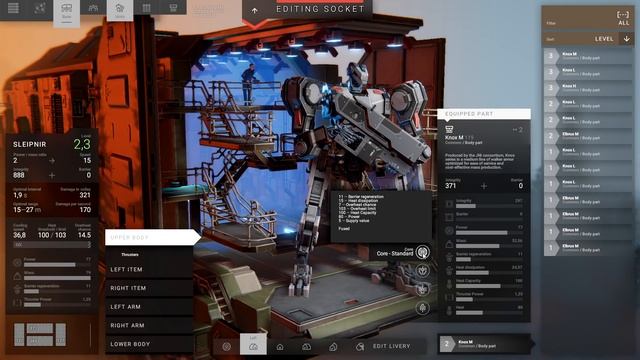Open the network map icon in top bar
Screen dimensions: 640x360
[40, 8]
